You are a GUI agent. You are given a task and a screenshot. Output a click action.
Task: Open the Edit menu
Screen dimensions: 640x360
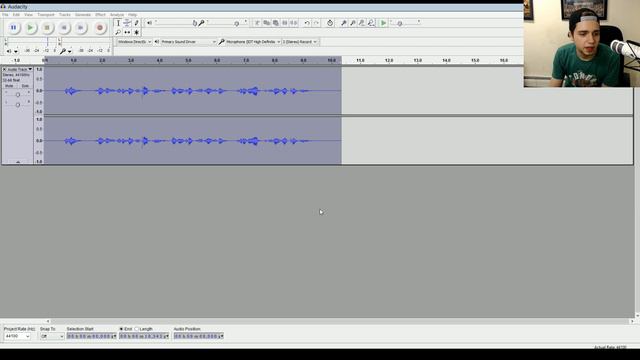(x=16, y=15)
